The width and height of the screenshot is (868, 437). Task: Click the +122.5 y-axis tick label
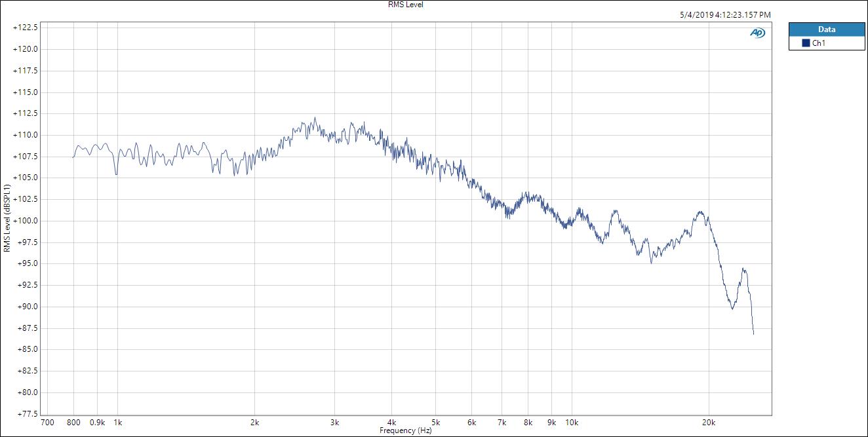(x=26, y=28)
